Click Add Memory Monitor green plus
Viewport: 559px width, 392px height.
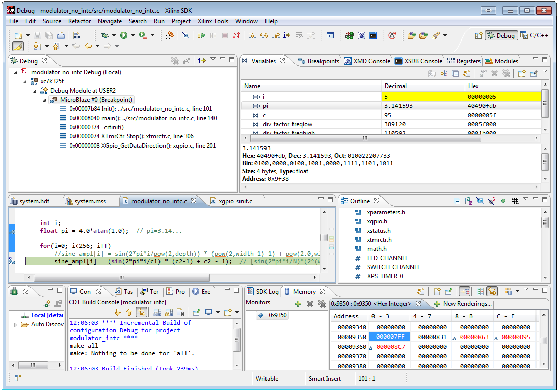tap(298, 304)
